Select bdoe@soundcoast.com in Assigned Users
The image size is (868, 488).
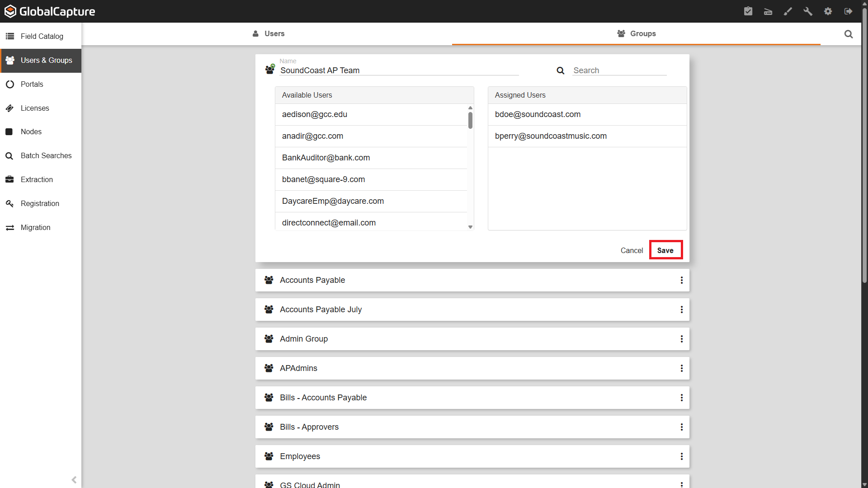(x=587, y=115)
